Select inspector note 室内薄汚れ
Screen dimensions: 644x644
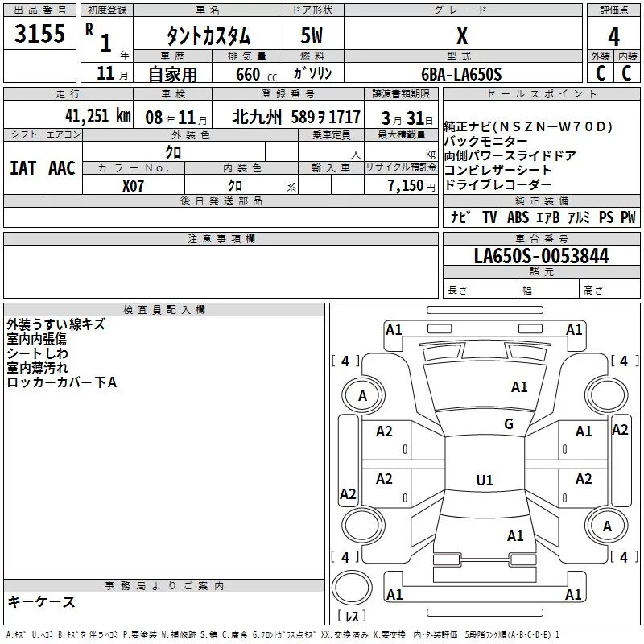click(37, 368)
